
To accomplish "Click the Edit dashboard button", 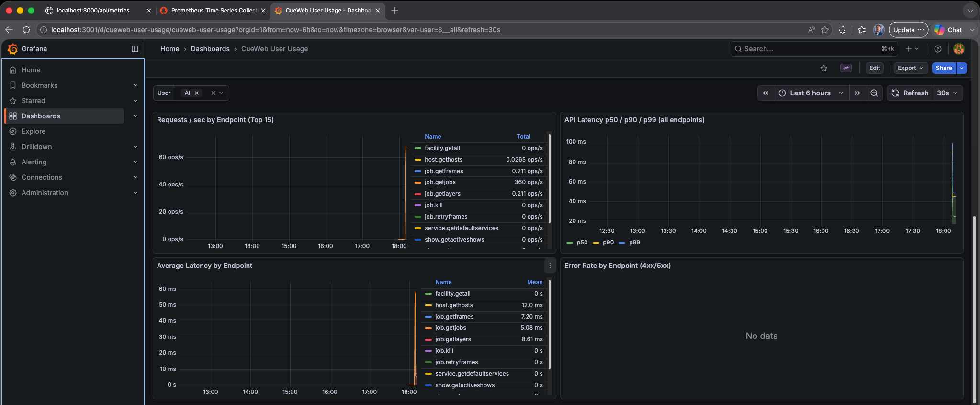I will tap(875, 68).
